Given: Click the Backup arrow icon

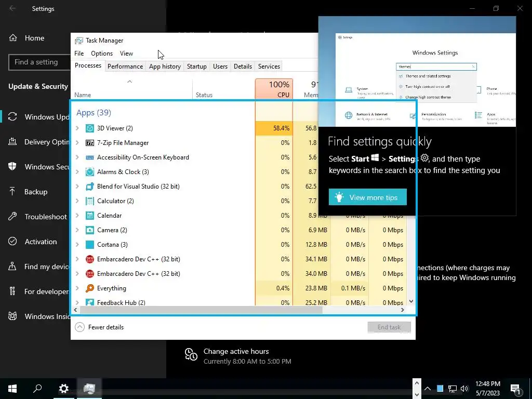Looking at the screenshot, I should [x=12, y=192].
